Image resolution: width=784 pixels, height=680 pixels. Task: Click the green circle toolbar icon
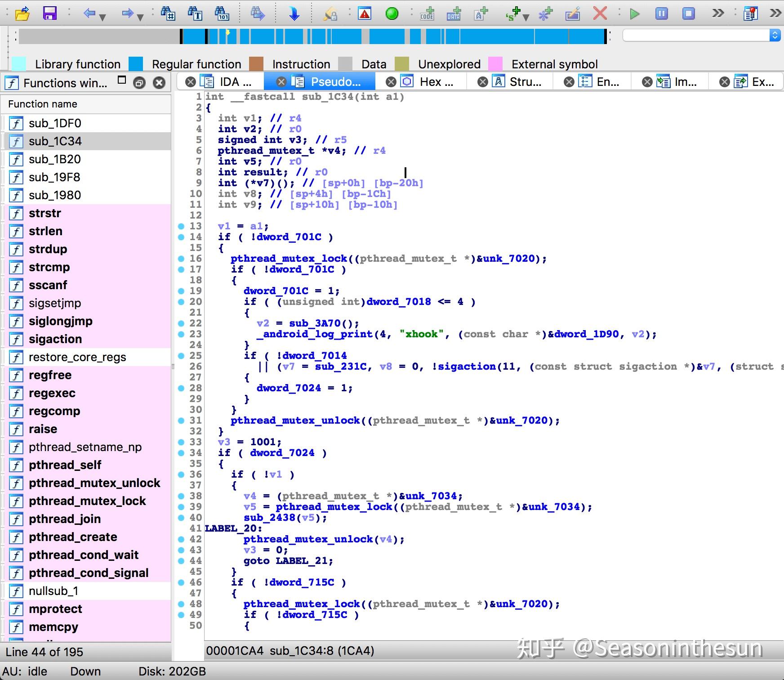pyautogui.click(x=392, y=13)
